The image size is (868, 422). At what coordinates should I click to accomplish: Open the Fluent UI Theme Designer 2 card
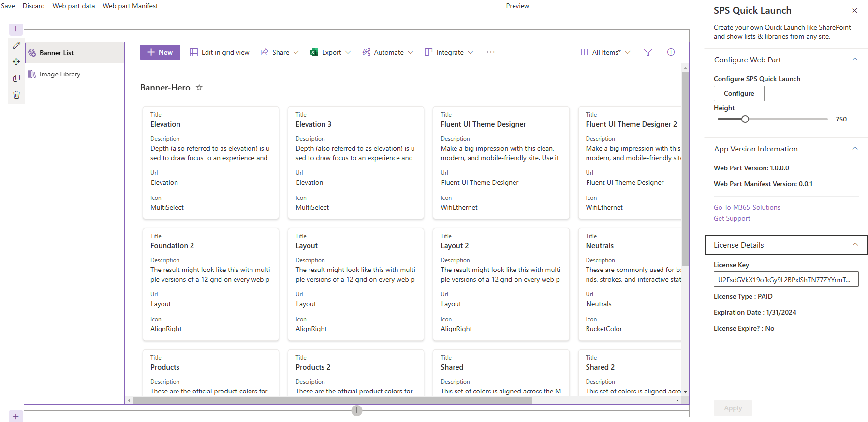pyautogui.click(x=630, y=163)
